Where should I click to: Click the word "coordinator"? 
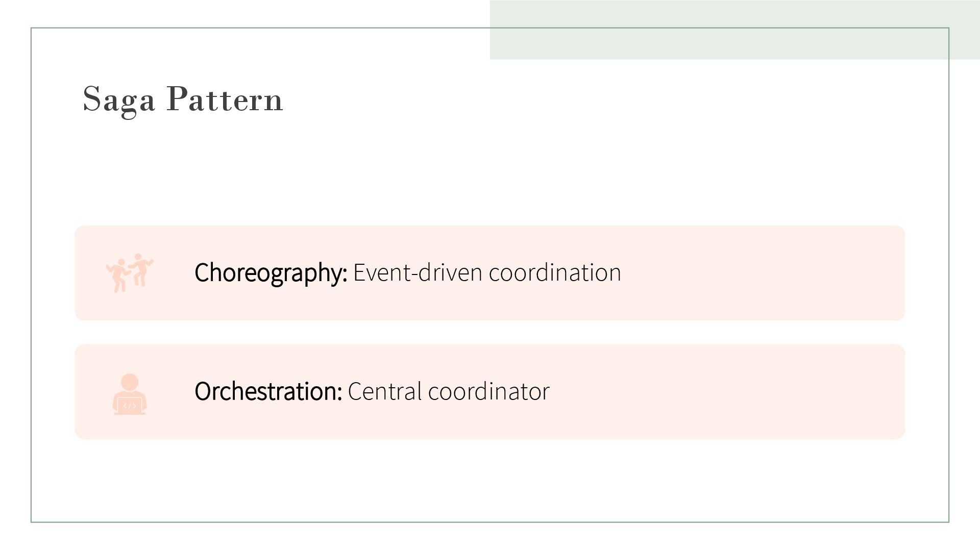point(488,391)
